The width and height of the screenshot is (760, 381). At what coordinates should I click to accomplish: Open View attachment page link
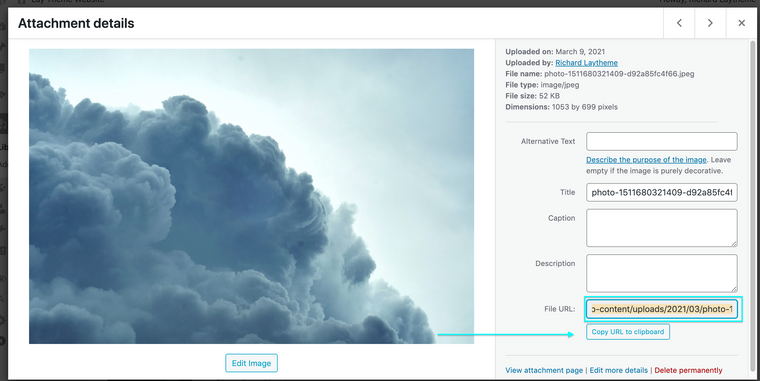pos(544,370)
